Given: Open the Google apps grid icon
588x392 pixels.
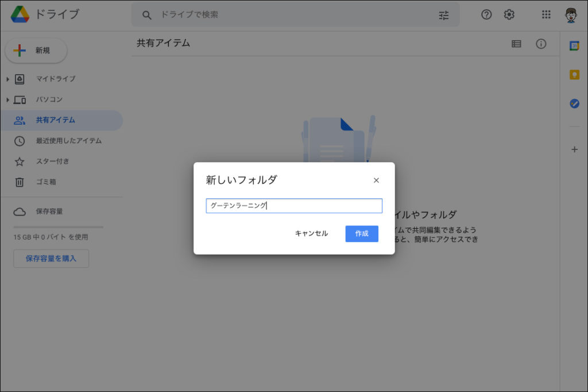Looking at the screenshot, I should 546,15.
